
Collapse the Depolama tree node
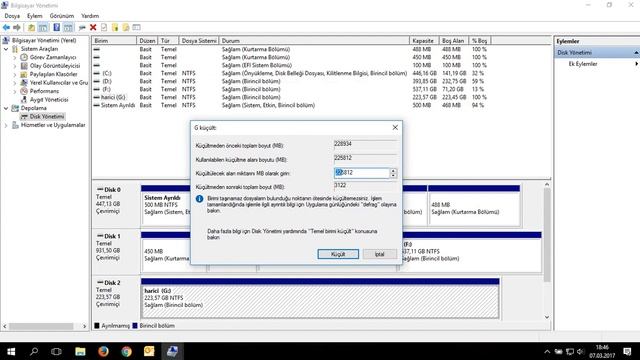(6, 108)
